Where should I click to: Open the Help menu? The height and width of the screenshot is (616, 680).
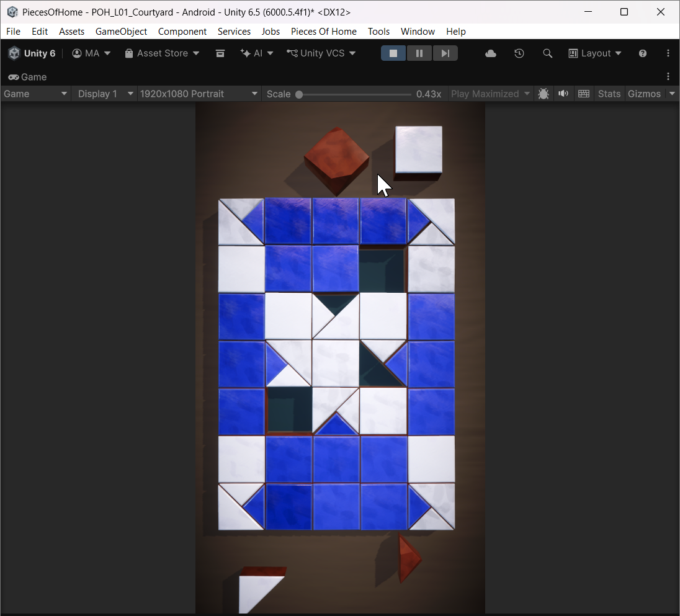pos(456,32)
